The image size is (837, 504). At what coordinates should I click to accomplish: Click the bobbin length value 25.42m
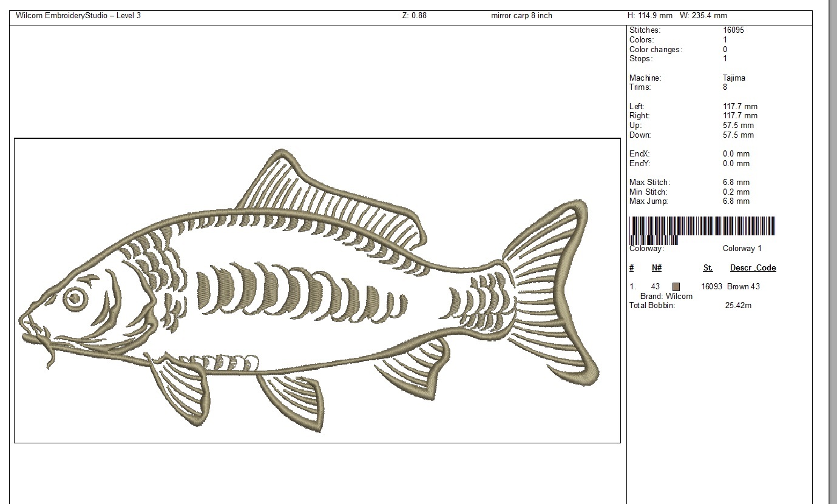739,306
